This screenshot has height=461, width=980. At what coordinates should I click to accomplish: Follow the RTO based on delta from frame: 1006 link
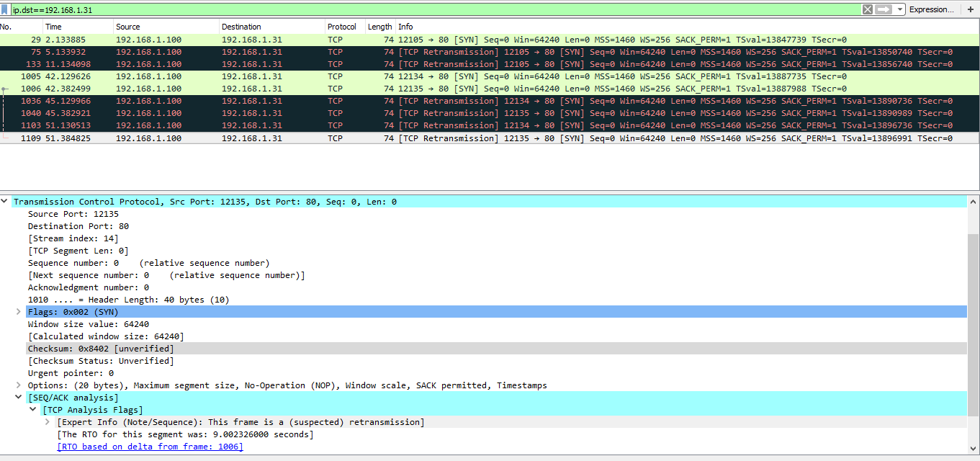150,447
